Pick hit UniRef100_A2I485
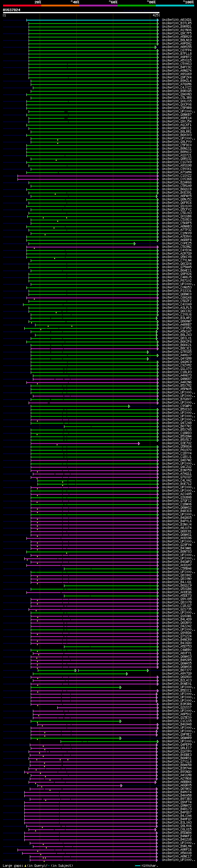The width and height of the screenshot is (197, 868). pyautogui.click(x=176, y=494)
